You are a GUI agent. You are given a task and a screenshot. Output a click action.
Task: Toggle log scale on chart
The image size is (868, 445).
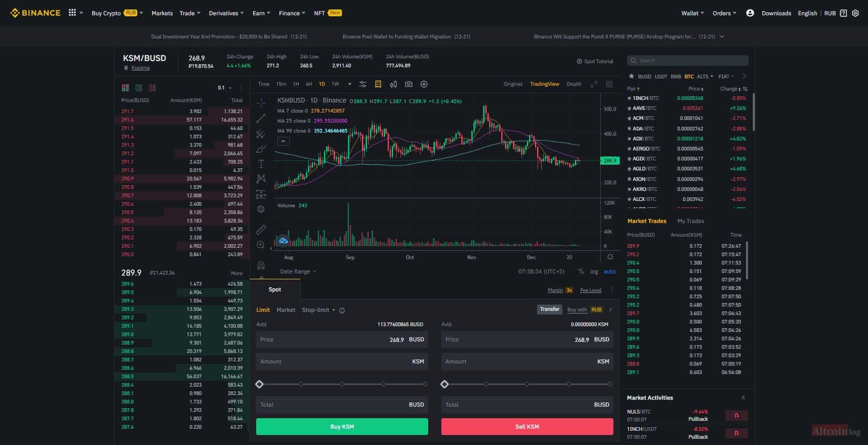(594, 271)
